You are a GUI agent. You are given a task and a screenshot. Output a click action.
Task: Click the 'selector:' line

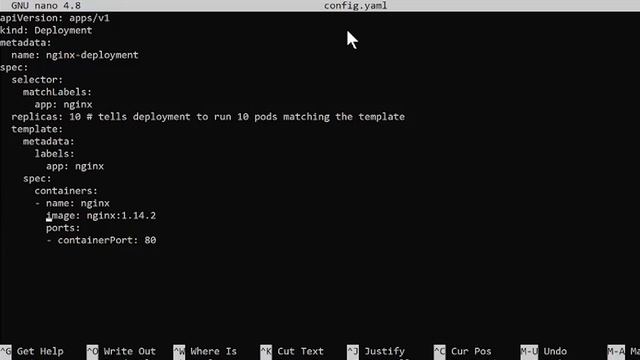point(37,80)
